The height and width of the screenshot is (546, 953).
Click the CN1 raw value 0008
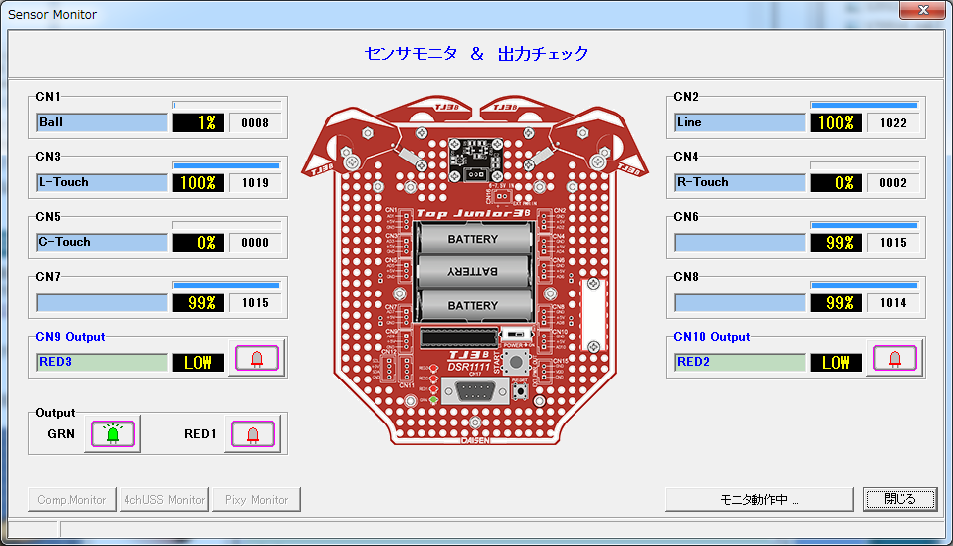click(255, 123)
